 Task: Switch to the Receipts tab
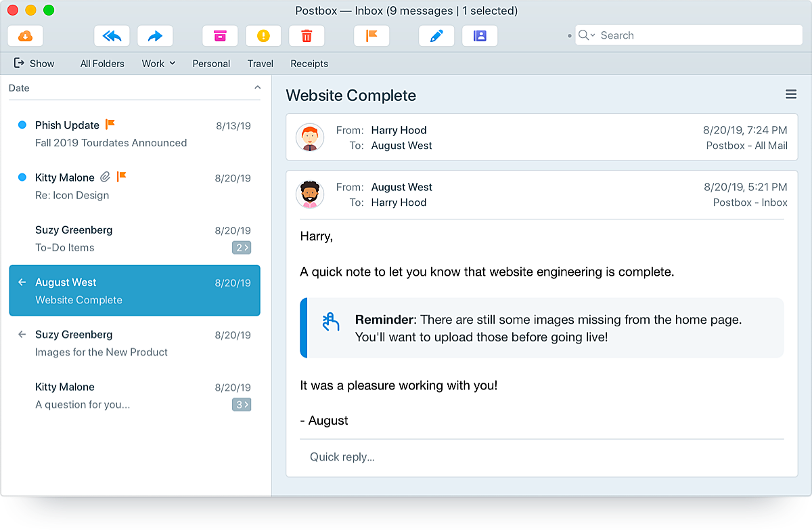point(309,63)
